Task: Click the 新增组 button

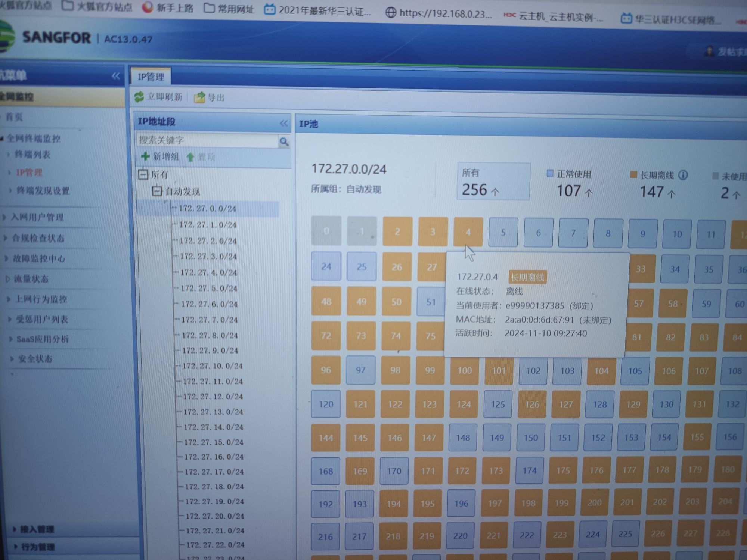Action: pyautogui.click(x=161, y=156)
